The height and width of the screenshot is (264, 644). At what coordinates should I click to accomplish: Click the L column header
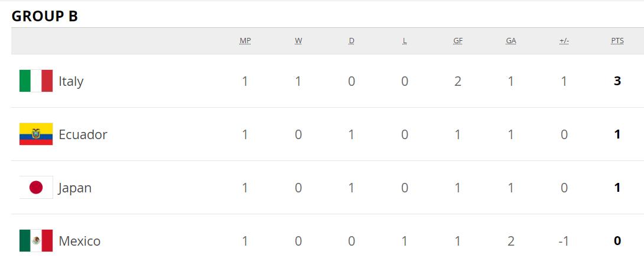pyautogui.click(x=405, y=41)
